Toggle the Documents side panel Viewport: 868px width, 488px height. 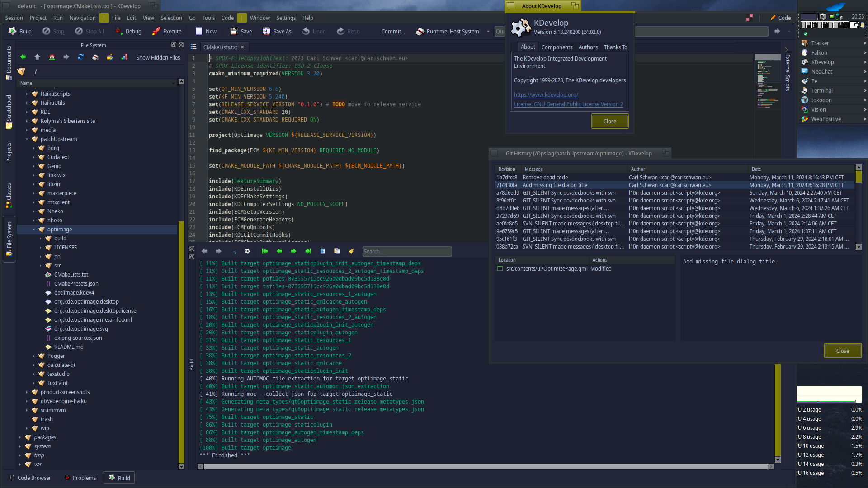9,63
